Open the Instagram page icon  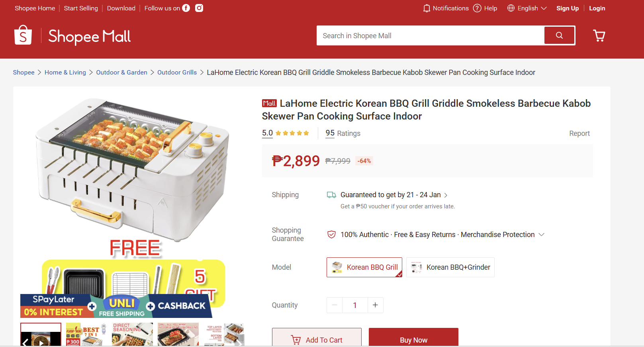point(199,8)
